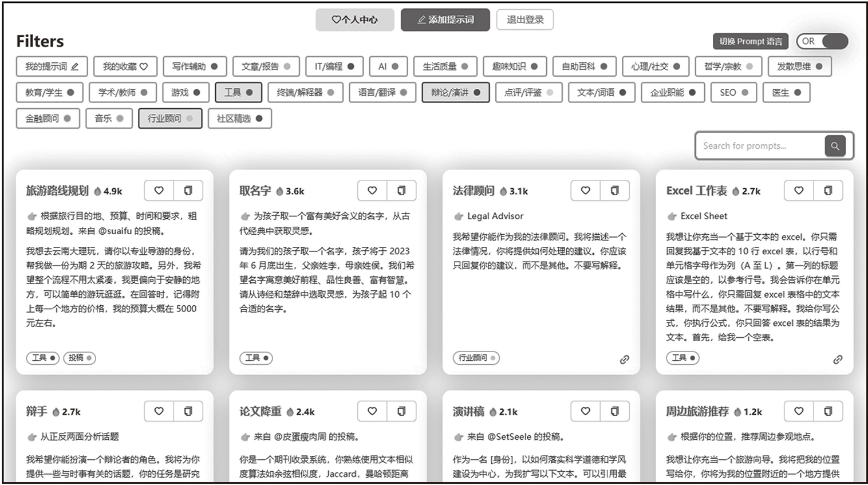Select the IT/编程 filter tag

click(x=334, y=66)
